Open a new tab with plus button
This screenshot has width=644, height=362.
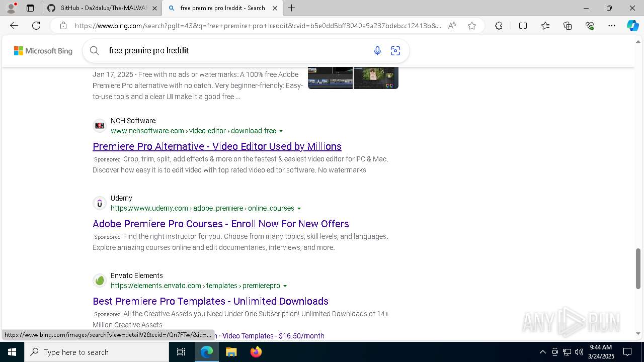(x=292, y=8)
